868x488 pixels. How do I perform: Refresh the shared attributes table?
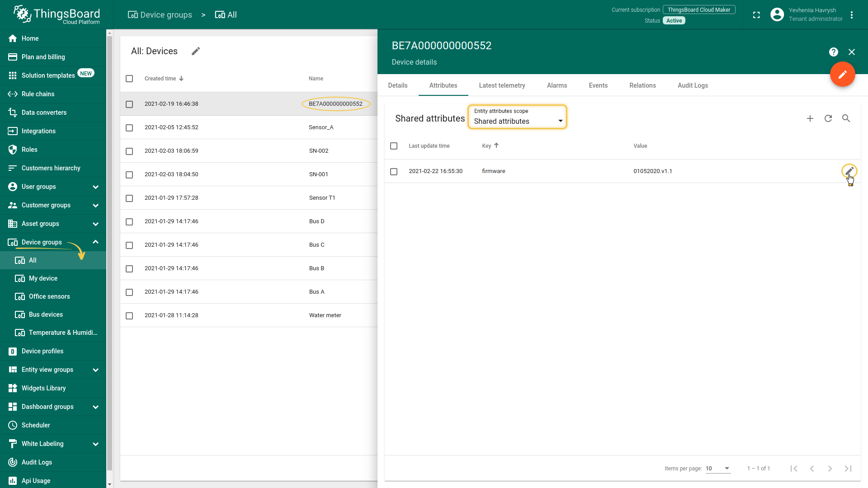click(828, 118)
